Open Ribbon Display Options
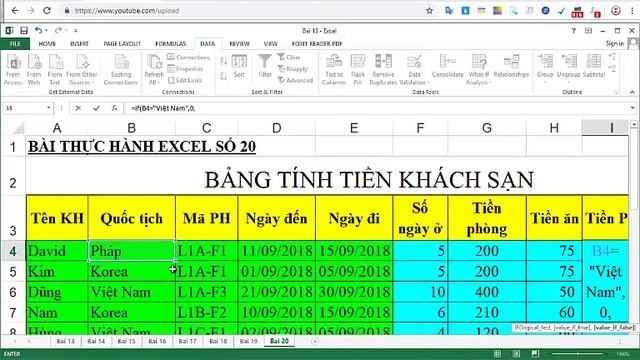The height and width of the screenshot is (360, 640). point(588,31)
